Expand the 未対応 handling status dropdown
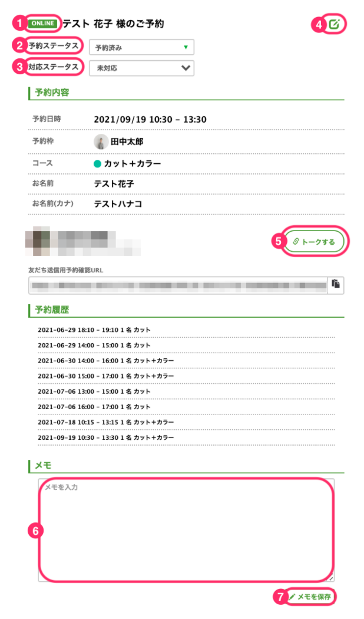The image size is (364, 619). coord(141,68)
